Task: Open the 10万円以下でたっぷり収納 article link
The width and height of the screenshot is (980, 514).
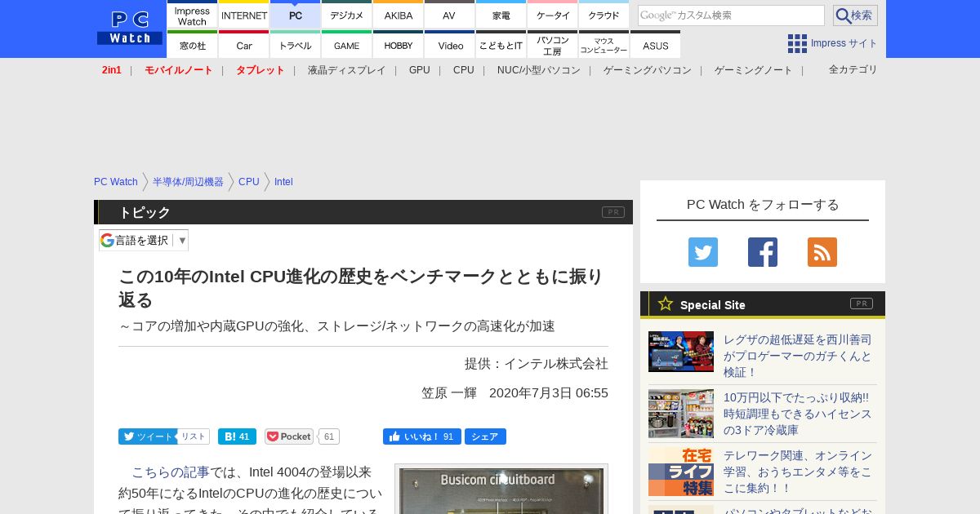Action: 798,414
